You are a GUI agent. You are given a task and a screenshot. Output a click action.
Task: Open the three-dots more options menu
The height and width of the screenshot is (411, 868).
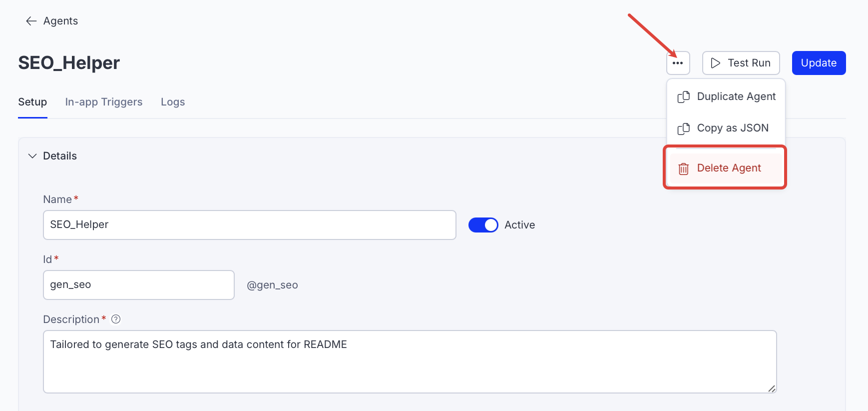(x=678, y=63)
